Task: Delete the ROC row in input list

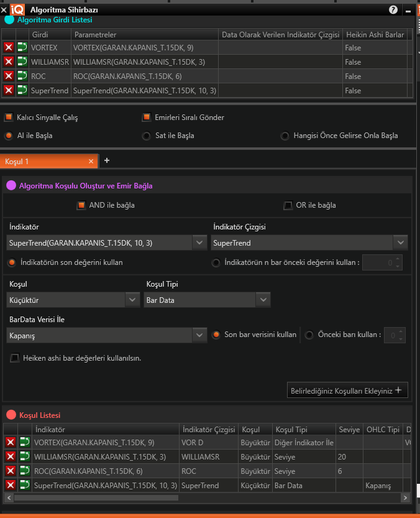Action: [9, 76]
